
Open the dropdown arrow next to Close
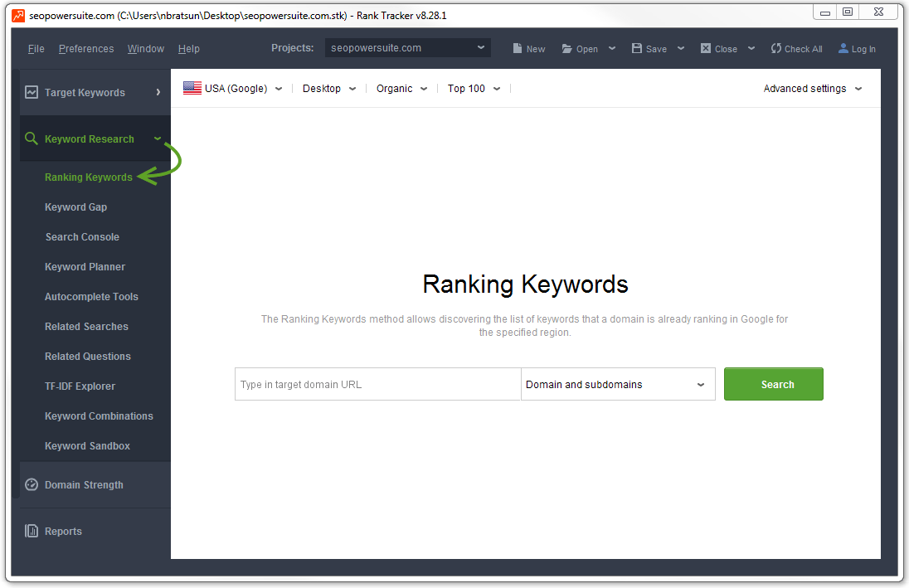click(x=751, y=49)
